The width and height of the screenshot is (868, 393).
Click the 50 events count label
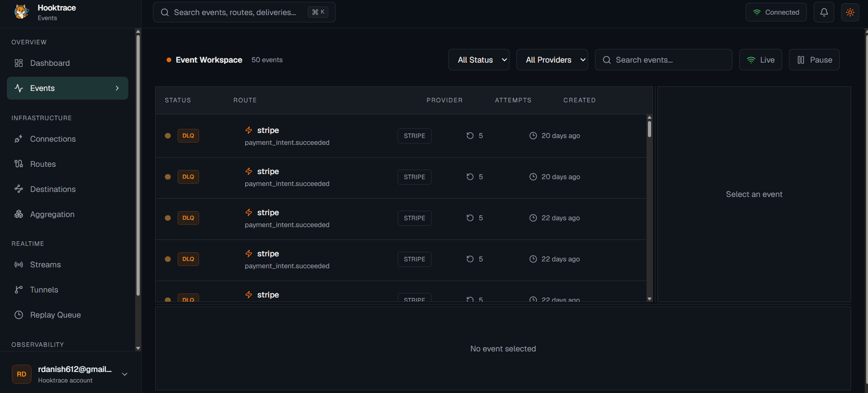[267, 60]
